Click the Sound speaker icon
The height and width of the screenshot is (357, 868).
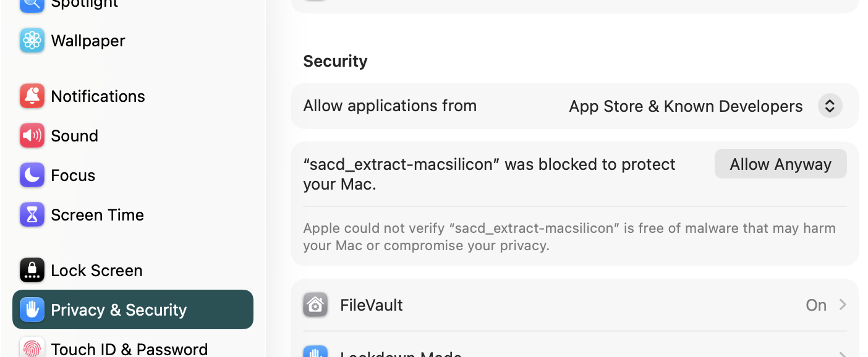[x=32, y=136]
